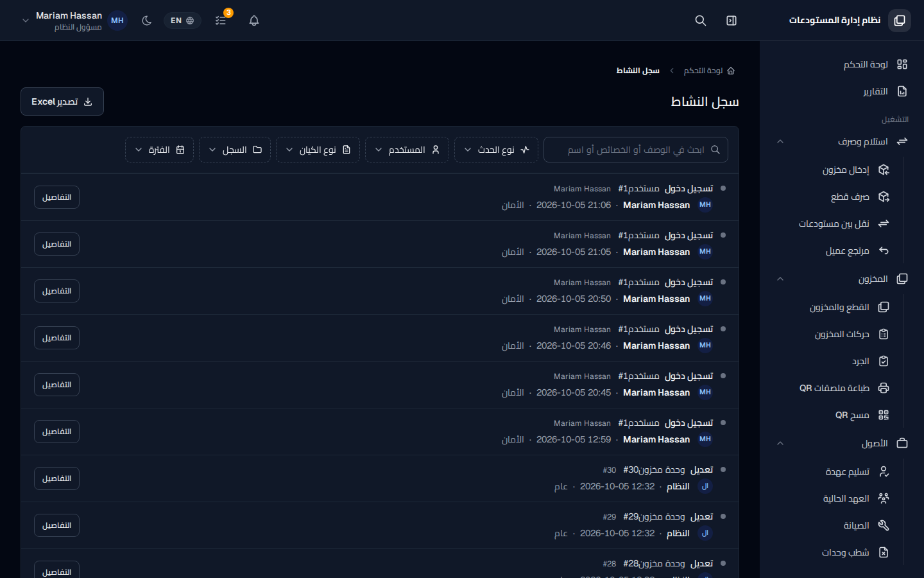Screen dimensions: 924x578
Task: Click شطب وحدات file-x icon
Action: (884, 552)
